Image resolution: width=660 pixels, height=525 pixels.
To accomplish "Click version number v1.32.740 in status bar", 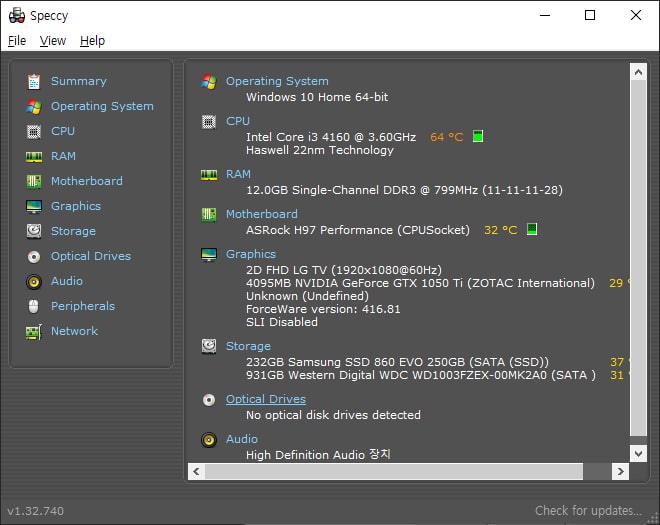I will pos(35,511).
